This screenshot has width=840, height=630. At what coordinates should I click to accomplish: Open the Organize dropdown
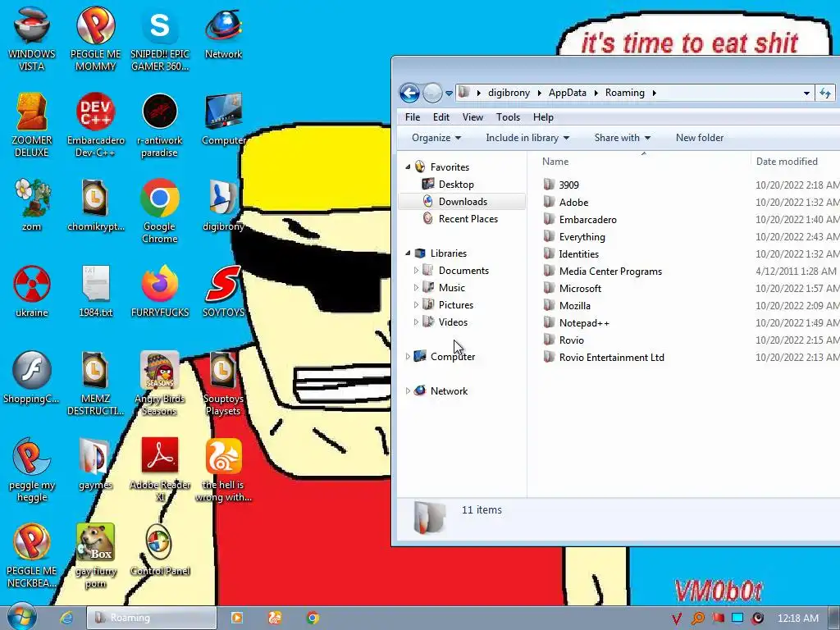[x=436, y=138]
